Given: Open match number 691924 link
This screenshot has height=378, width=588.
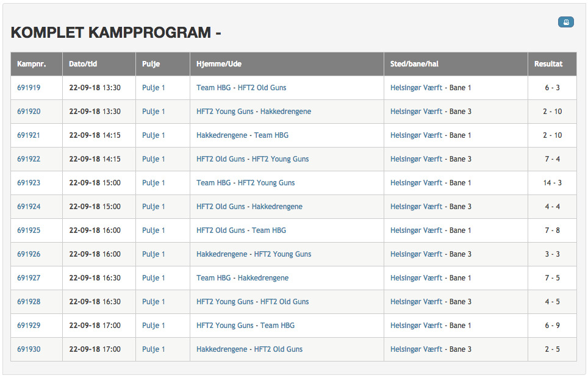Looking at the screenshot, I should (29, 207).
